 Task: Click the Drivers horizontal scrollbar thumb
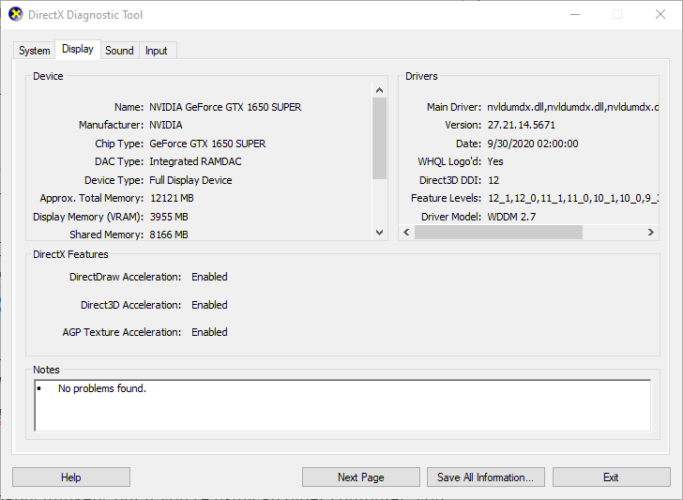pyautogui.click(x=498, y=232)
